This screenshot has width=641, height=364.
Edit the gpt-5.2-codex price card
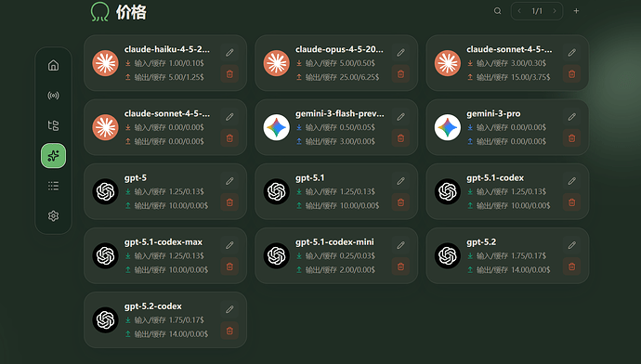(229, 309)
